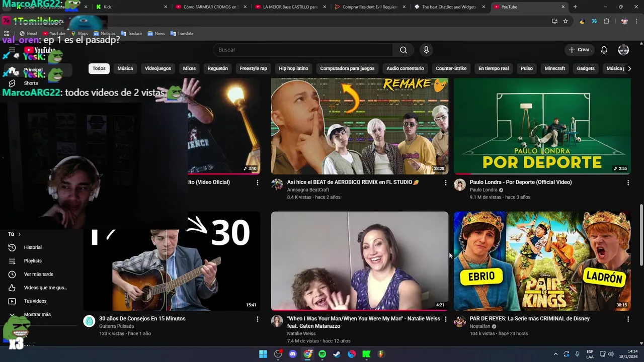Open options menu for Natalie Weiss video

pyautogui.click(x=445, y=319)
